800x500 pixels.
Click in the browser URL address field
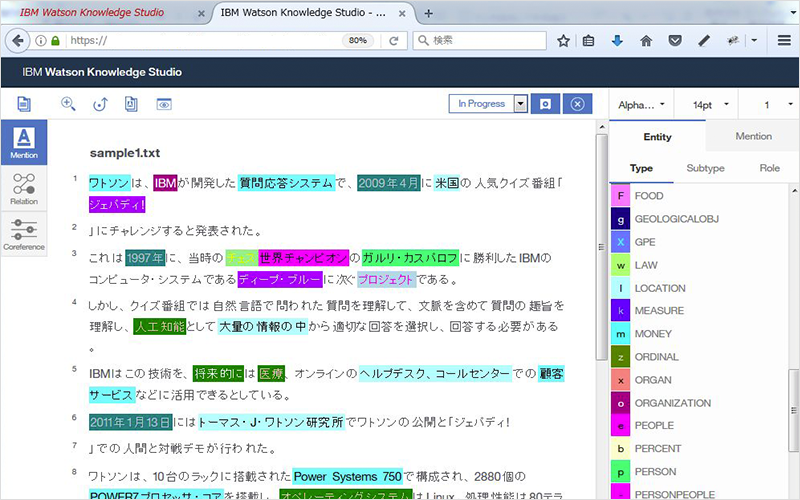click(x=204, y=40)
